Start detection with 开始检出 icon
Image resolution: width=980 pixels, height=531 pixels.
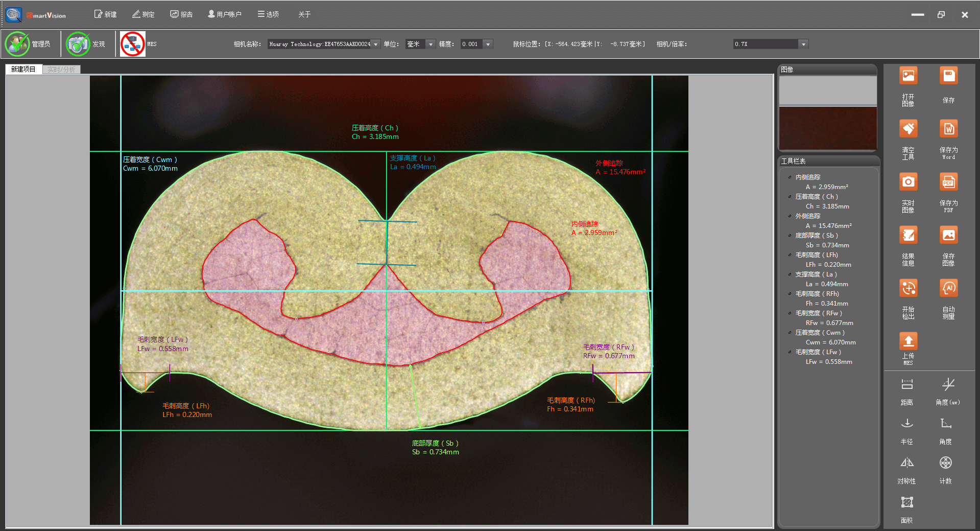[908, 289]
